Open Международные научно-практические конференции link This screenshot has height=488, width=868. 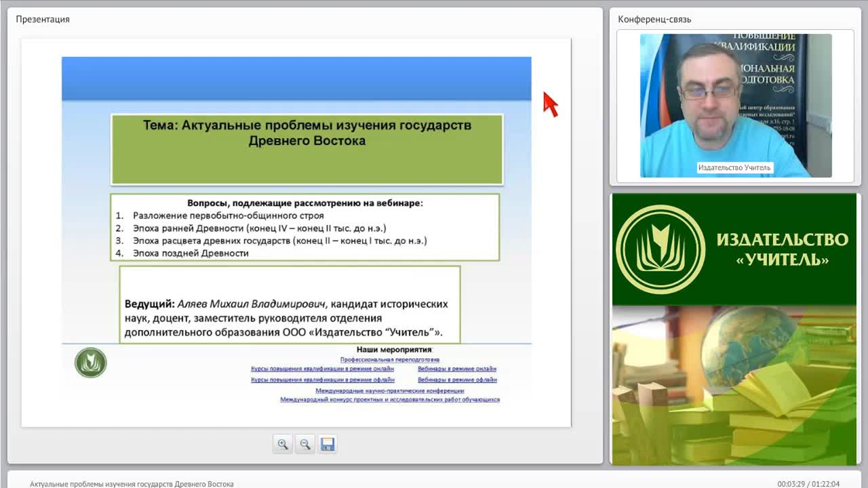point(390,391)
